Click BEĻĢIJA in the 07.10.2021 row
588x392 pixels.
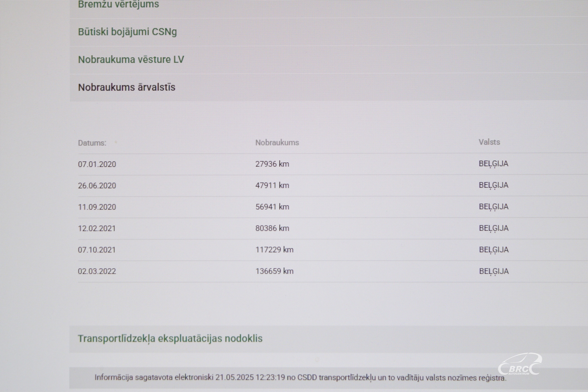494,250
